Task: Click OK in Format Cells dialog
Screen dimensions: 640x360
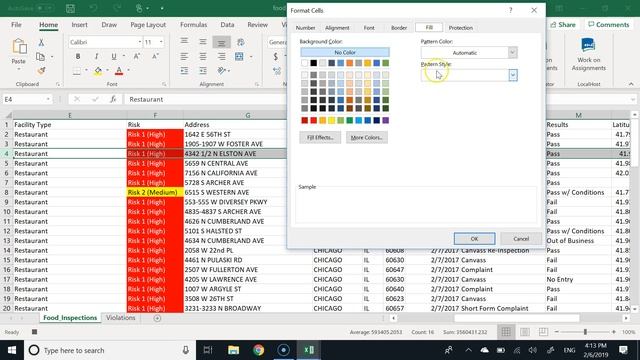Action: click(x=474, y=239)
